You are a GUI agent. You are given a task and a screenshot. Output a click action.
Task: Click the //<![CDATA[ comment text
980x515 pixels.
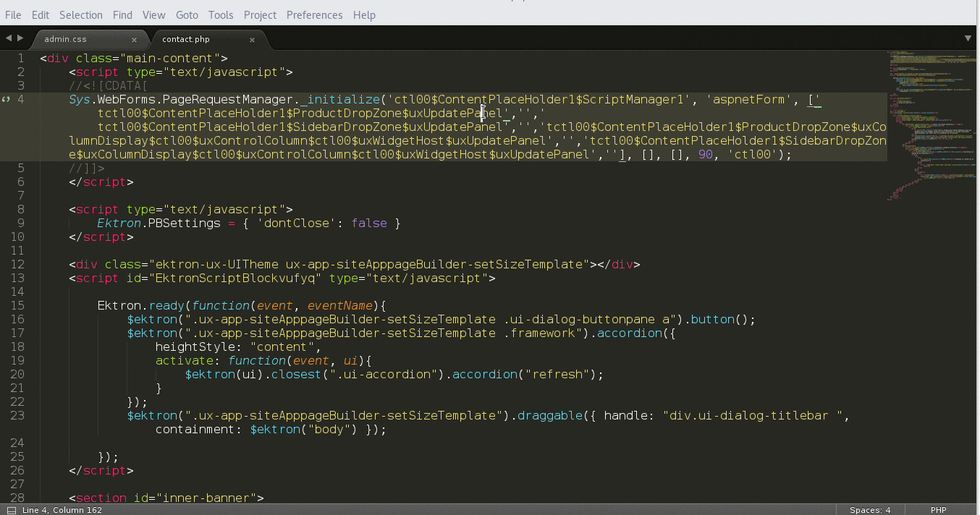pyautogui.click(x=108, y=86)
